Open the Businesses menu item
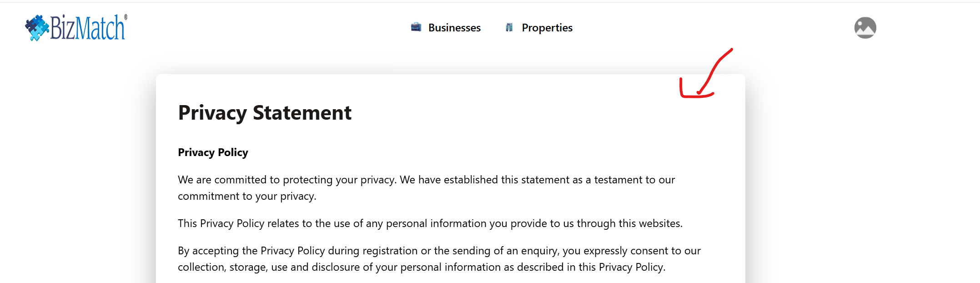 click(x=454, y=28)
